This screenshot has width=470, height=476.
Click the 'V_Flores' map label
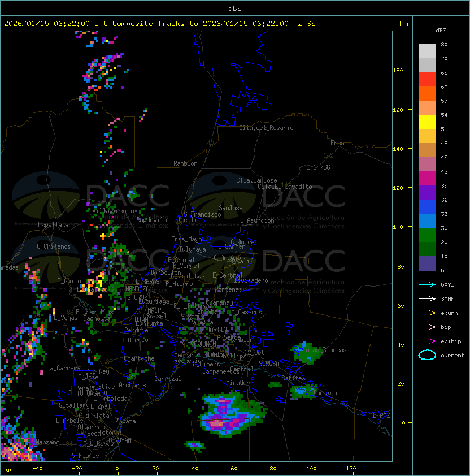coord(85,456)
